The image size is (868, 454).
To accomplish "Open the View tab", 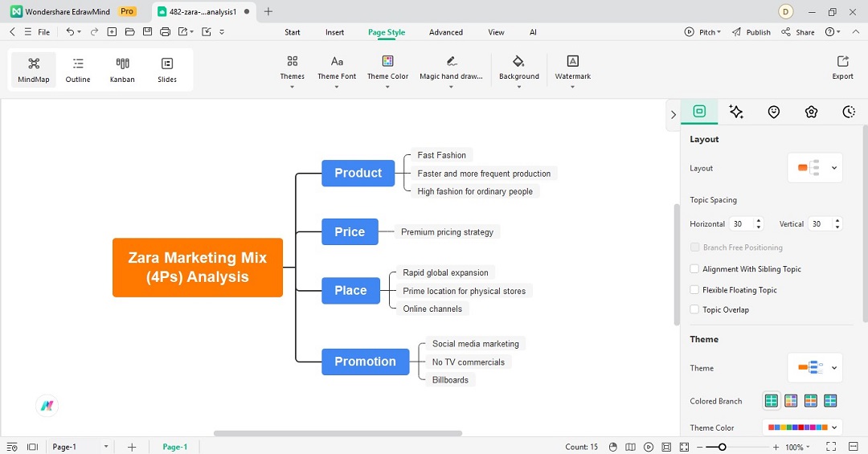I will coord(496,32).
